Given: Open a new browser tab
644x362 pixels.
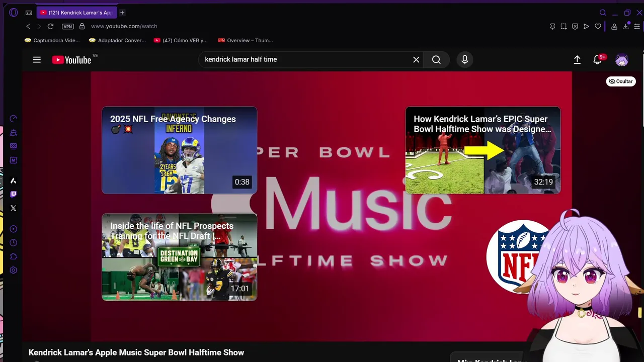Looking at the screenshot, I should 122,13.
